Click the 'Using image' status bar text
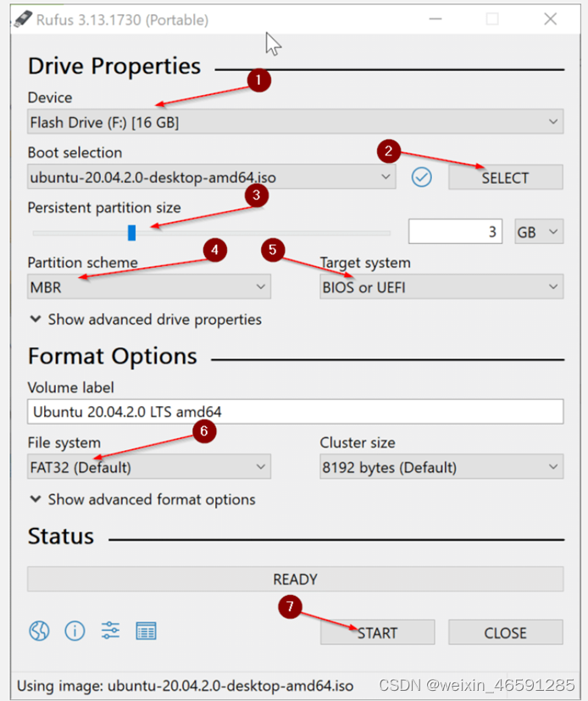This screenshot has height=701, width=588. (x=186, y=686)
